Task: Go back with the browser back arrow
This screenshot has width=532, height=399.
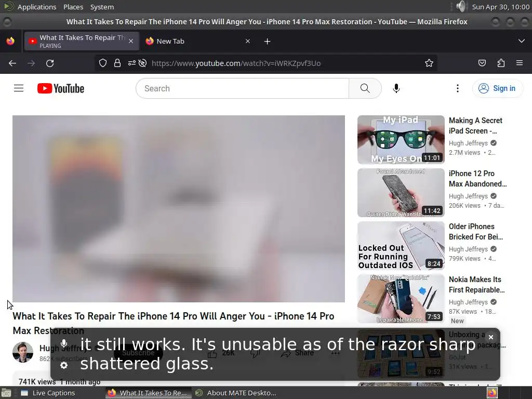Action: [x=12, y=63]
